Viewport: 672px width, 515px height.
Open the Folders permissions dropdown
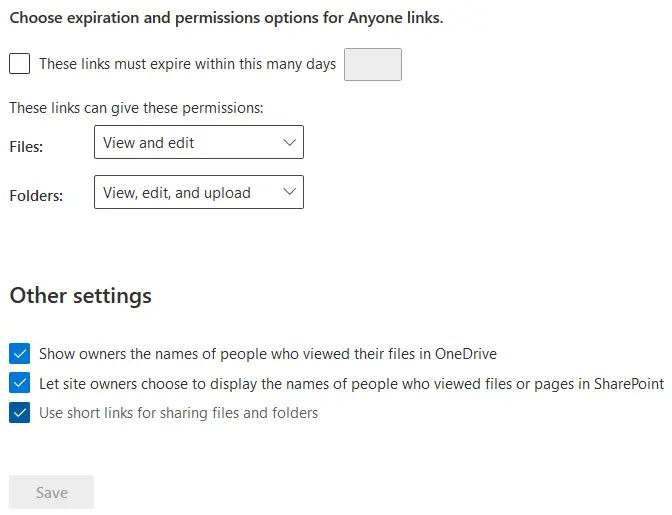(198, 193)
